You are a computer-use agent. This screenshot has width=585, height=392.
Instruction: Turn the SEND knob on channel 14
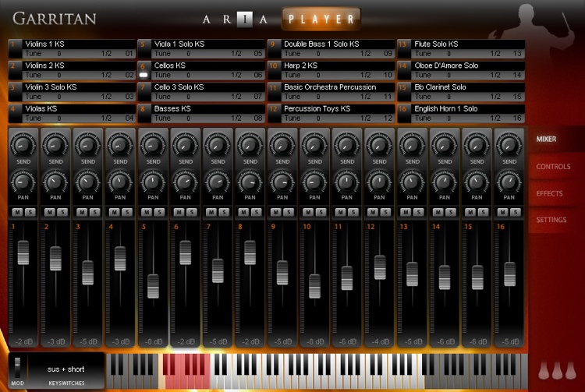(x=445, y=144)
